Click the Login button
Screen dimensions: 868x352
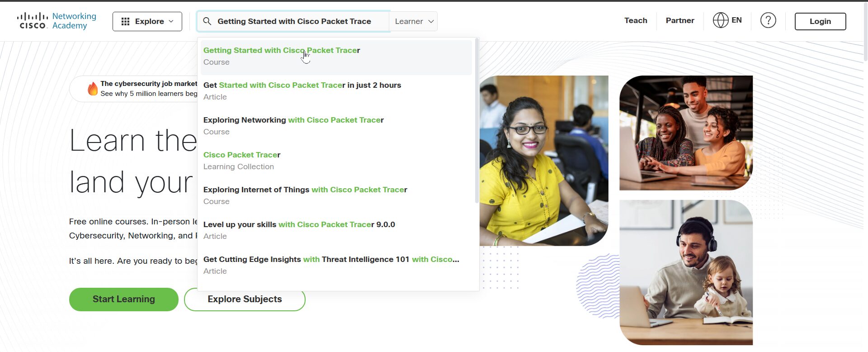coord(820,21)
